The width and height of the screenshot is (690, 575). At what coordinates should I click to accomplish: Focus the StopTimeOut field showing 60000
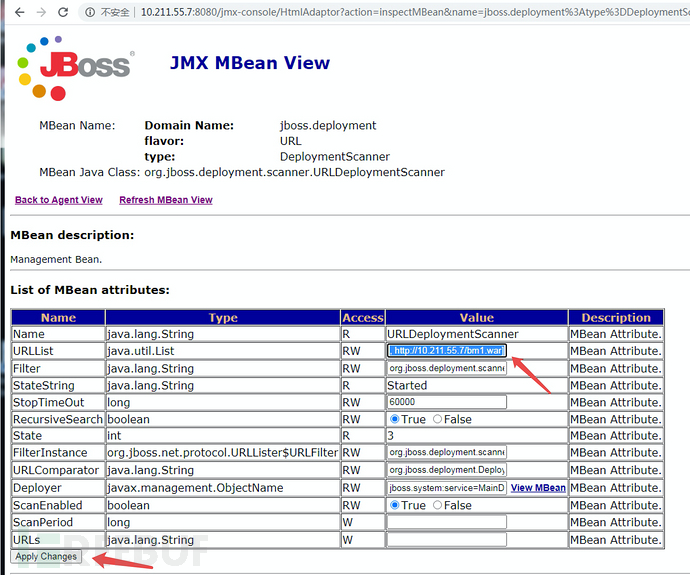coord(447,402)
